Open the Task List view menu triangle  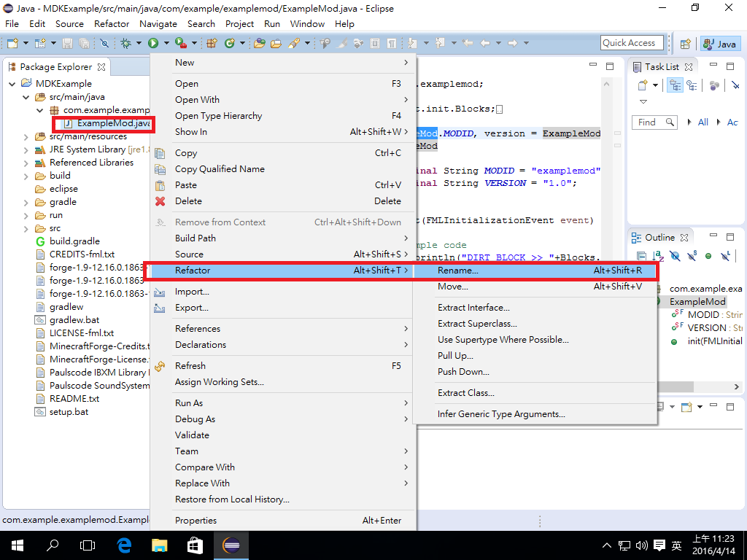[643, 101]
